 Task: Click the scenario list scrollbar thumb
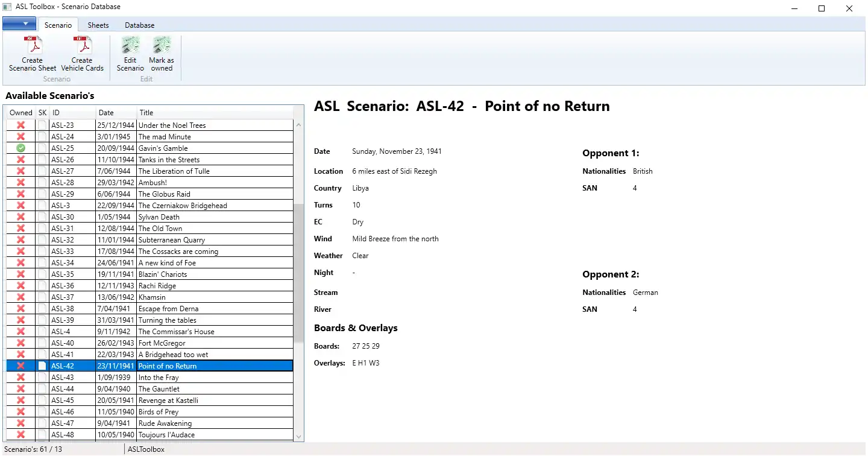pyautogui.click(x=298, y=273)
